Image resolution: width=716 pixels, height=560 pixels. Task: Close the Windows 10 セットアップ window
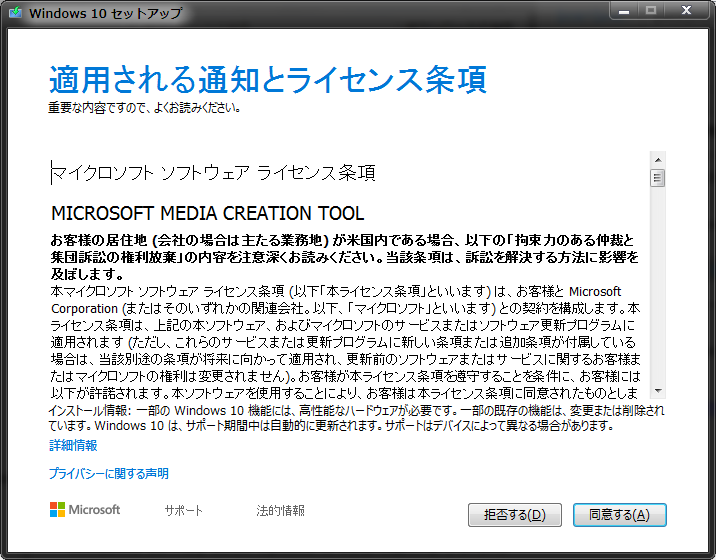pyautogui.click(x=686, y=11)
